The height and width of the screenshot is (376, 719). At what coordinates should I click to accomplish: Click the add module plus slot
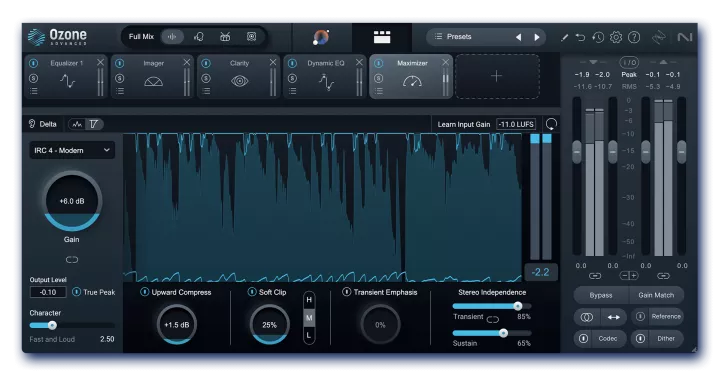point(497,76)
